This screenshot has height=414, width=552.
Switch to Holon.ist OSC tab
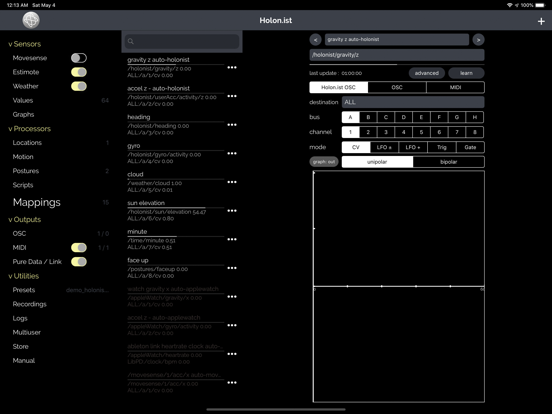pyautogui.click(x=338, y=87)
